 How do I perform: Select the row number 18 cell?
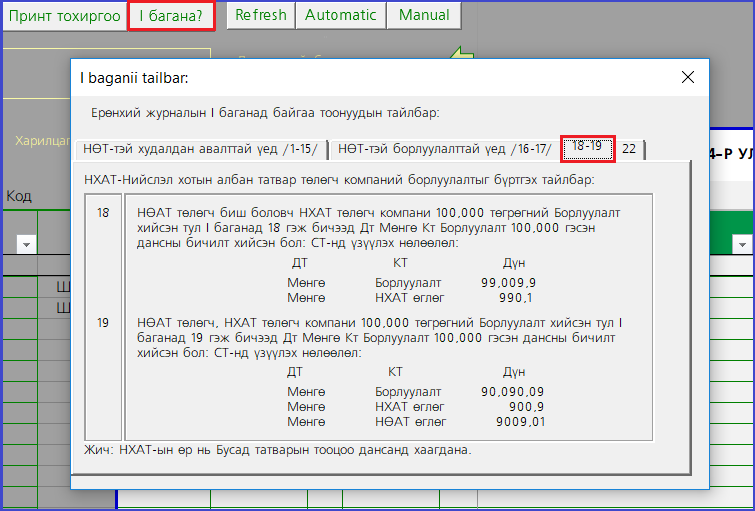104,213
